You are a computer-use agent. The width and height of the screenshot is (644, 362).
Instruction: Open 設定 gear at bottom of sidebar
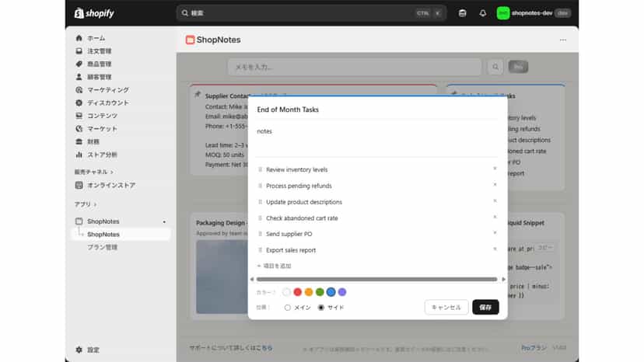click(x=79, y=350)
